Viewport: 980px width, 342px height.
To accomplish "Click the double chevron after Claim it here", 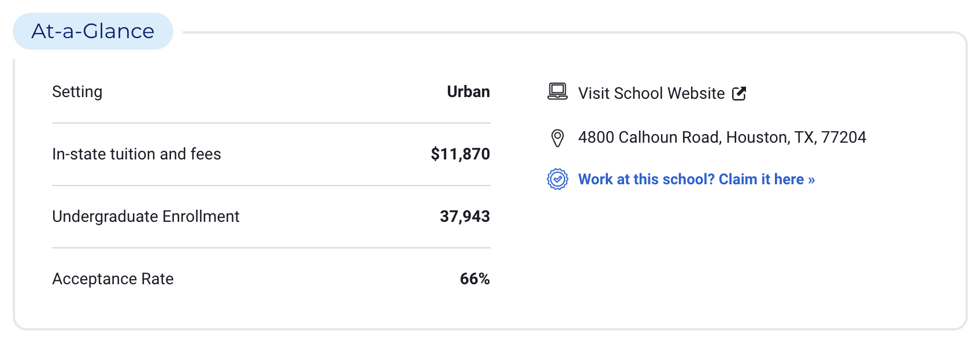I will click(811, 180).
